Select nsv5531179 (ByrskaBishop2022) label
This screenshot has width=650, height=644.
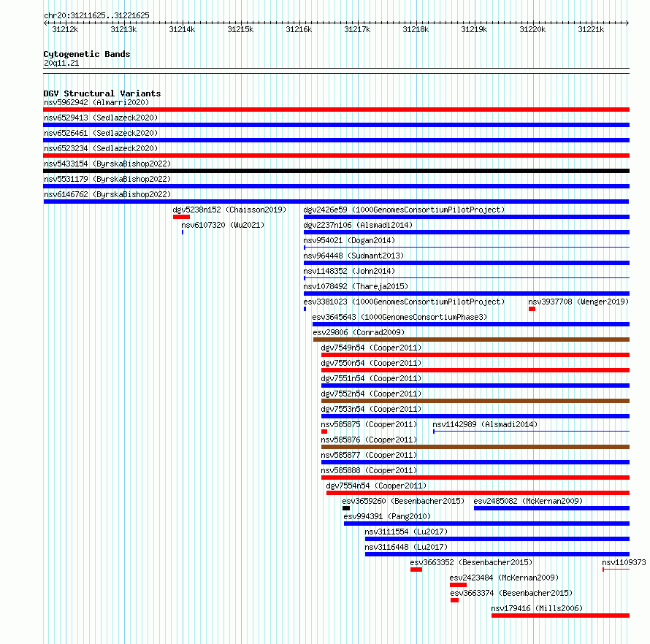(107, 179)
